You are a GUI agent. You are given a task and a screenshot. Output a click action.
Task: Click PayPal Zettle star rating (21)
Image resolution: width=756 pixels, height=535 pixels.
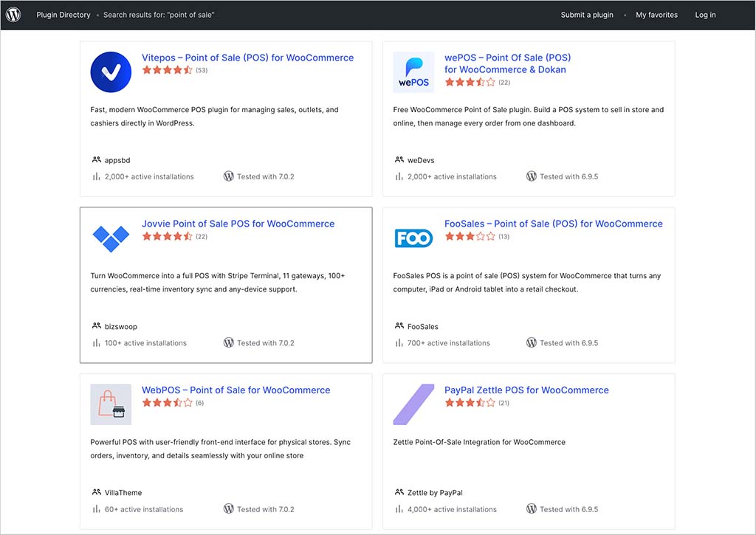coord(477,403)
